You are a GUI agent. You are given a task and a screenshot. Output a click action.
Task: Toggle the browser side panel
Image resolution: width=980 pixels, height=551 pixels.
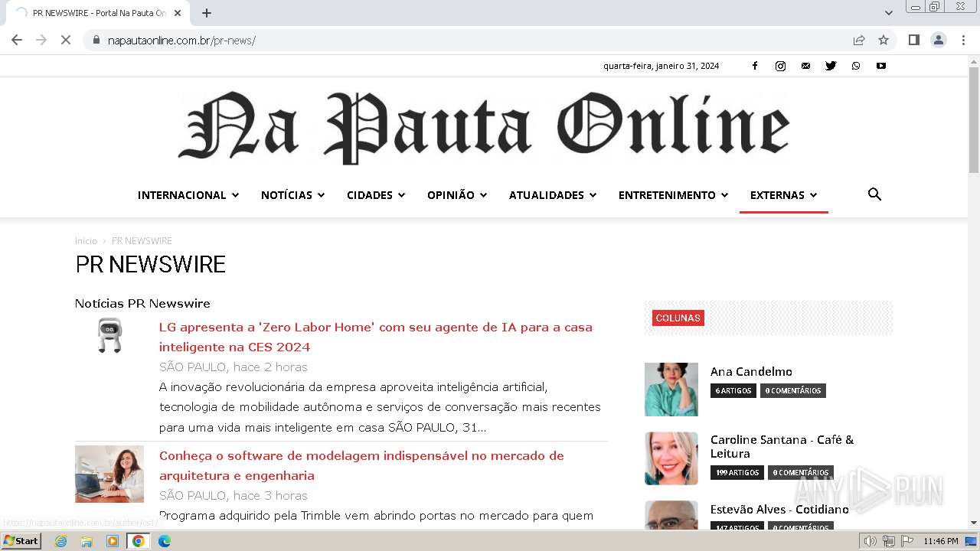tap(913, 40)
